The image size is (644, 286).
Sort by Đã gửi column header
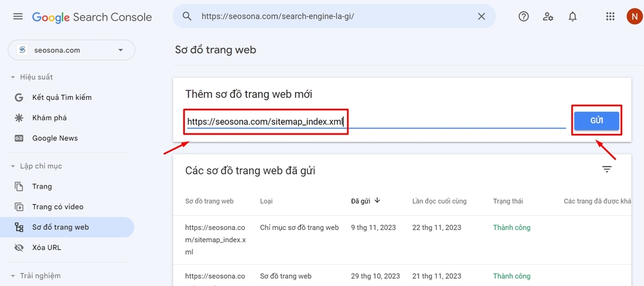361,201
